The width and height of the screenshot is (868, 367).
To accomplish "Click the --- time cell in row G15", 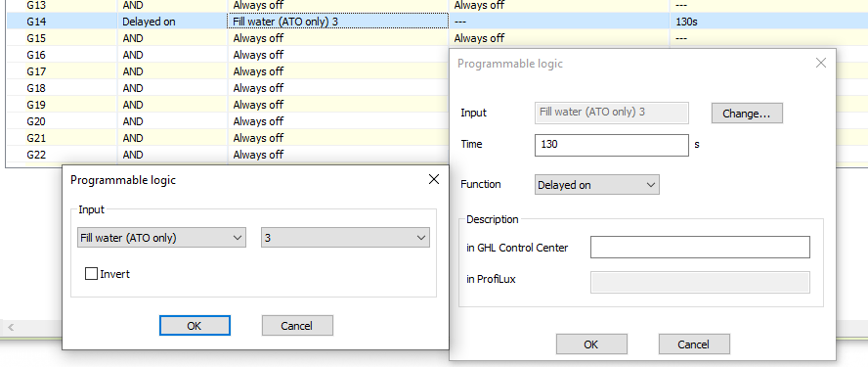I will click(768, 38).
